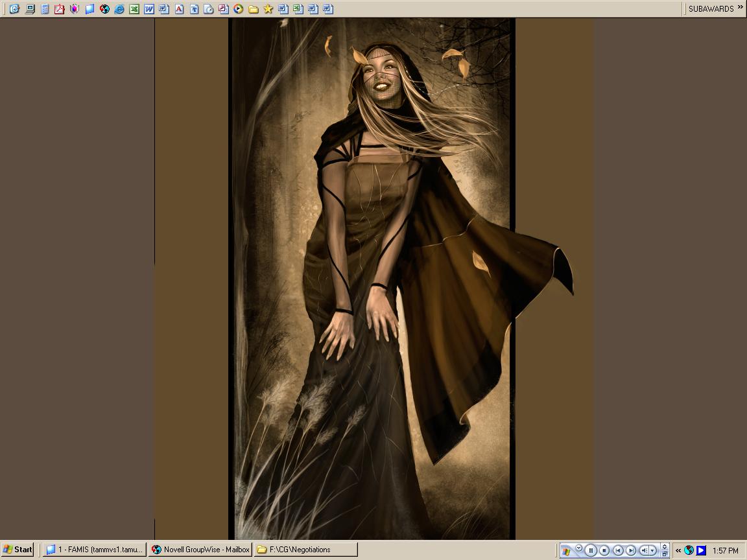747x560 pixels.
Task: Launch the Windows Media Player toolbar shortcut
Action: tap(239, 9)
